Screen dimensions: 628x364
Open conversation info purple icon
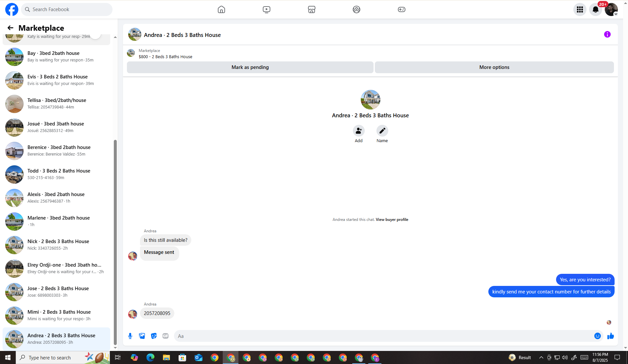607,34
